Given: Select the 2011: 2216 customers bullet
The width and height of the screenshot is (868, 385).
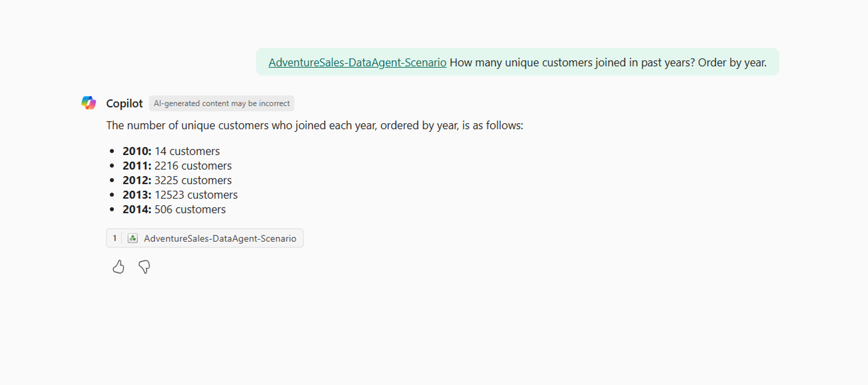Looking at the screenshot, I should [177, 166].
